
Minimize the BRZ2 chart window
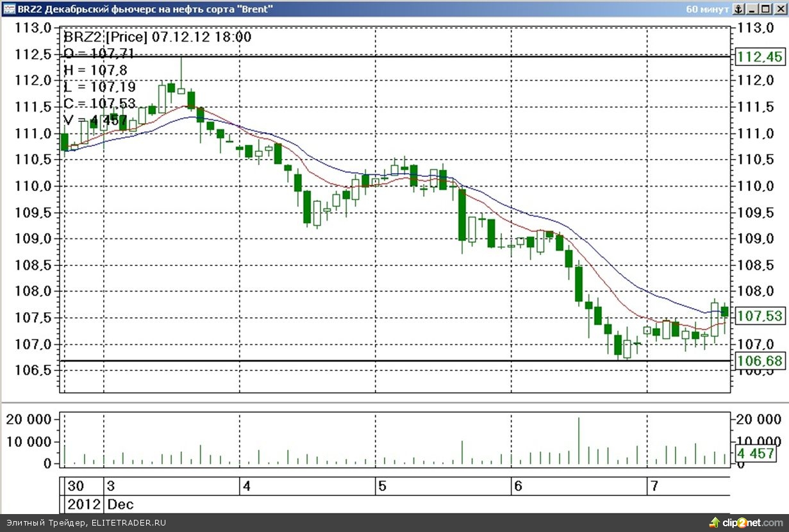click(x=752, y=9)
